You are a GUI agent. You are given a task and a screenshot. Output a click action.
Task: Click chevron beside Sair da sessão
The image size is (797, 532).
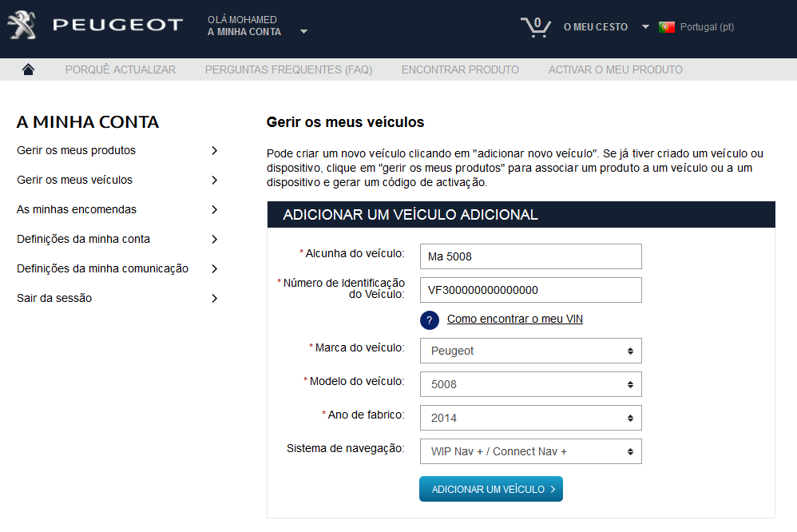click(x=215, y=298)
